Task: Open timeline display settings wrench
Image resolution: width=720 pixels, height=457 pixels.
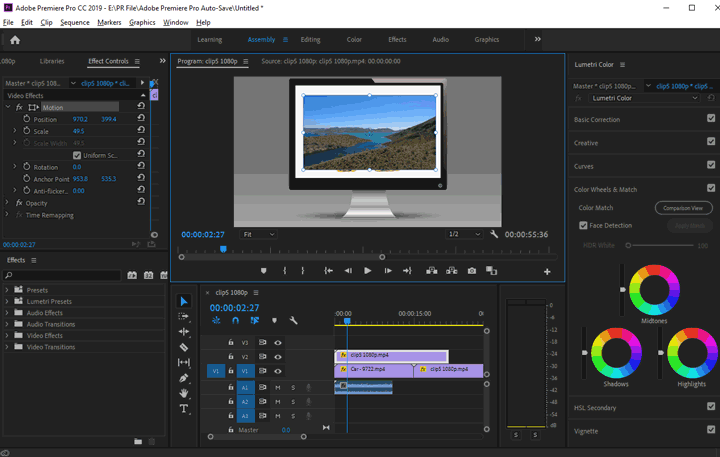Action: tap(294, 321)
